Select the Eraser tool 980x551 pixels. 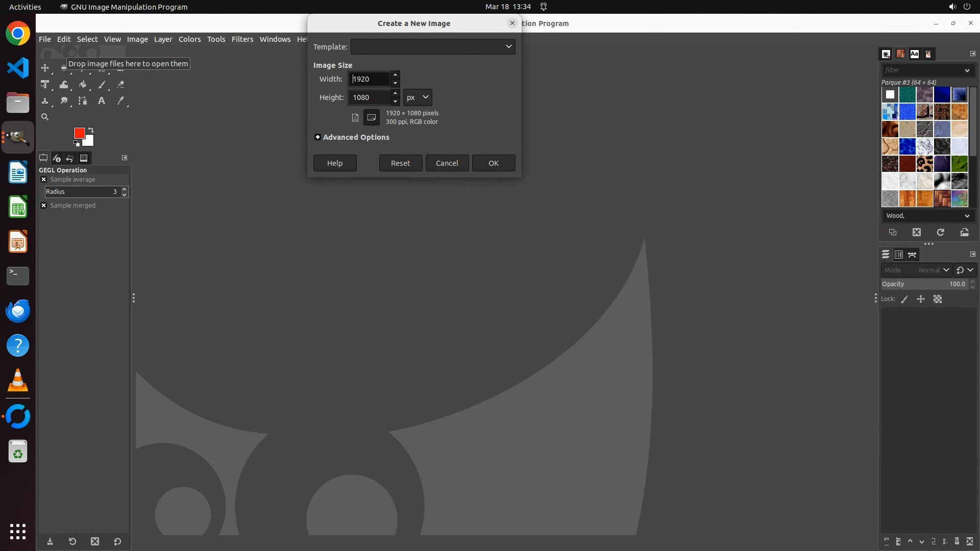point(120,85)
